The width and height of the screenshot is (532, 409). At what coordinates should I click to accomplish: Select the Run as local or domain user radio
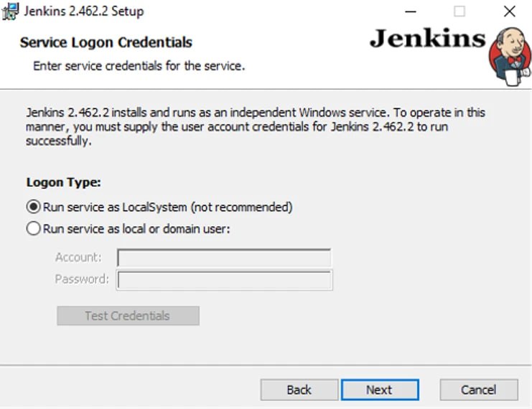coord(33,228)
